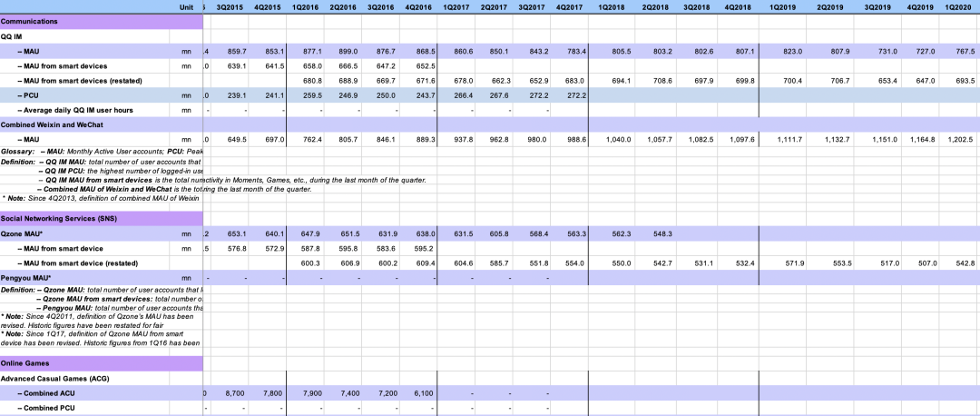Select the PCU cell 259.5
The height and width of the screenshot is (416, 980).
pyautogui.click(x=311, y=95)
